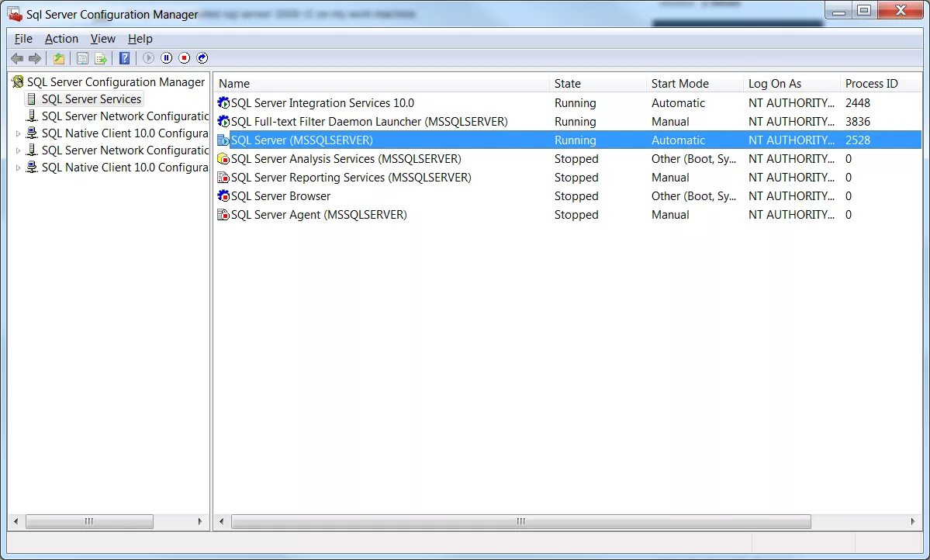Select SQL Server Services in the tree
Image resolution: width=930 pixels, height=560 pixels.
tap(92, 99)
